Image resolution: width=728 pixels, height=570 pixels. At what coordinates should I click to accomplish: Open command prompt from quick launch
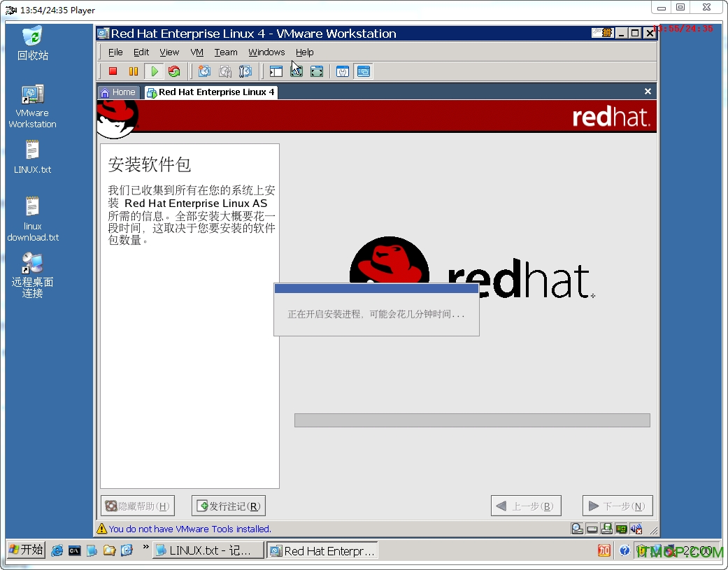coord(74,550)
